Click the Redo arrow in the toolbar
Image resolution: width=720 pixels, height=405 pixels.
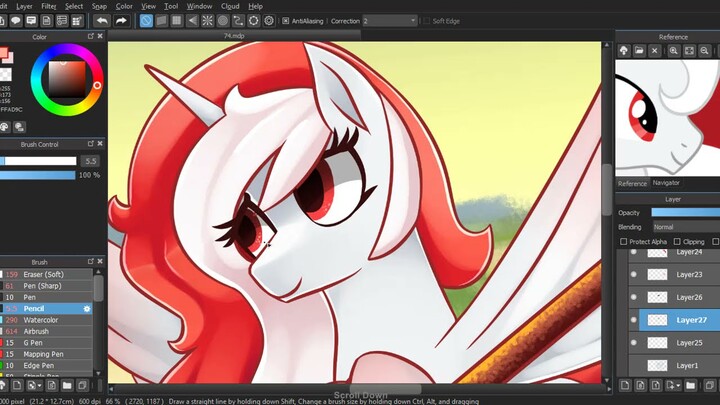pos(121,21)
